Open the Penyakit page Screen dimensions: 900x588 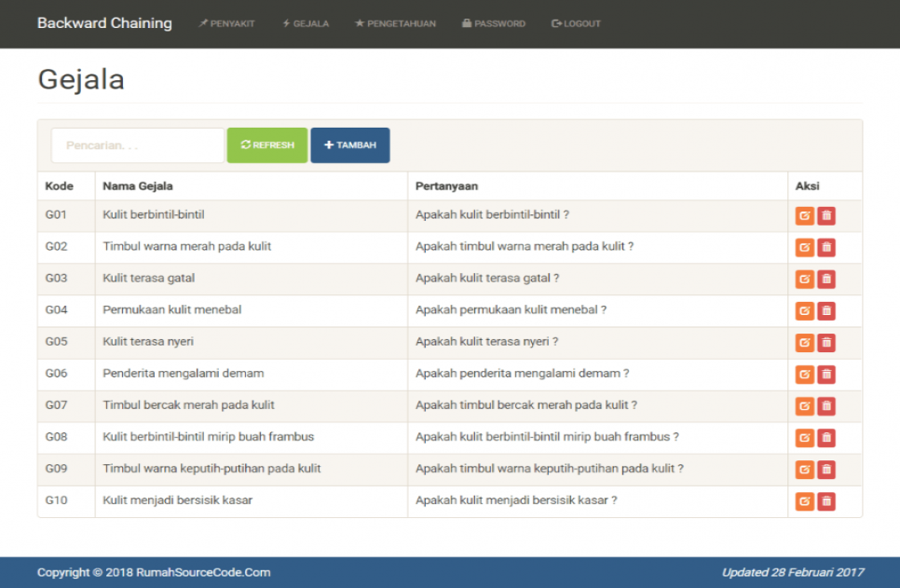coord(226,23)
